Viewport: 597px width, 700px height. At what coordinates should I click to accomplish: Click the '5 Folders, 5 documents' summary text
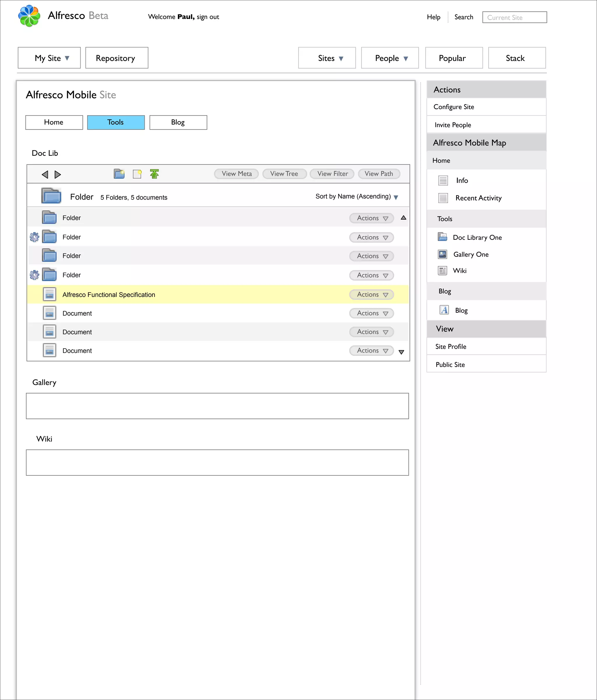point(134,197)
